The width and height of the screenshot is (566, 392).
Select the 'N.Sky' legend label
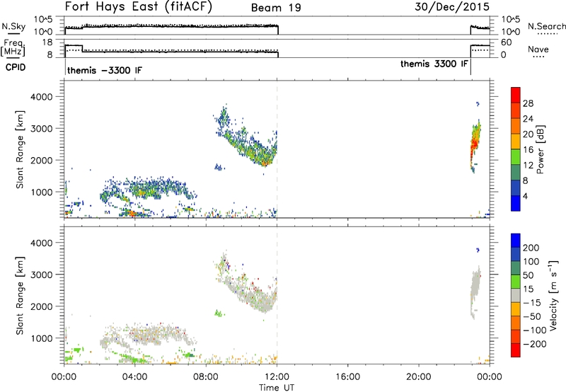pyautogui.click(x=13, y=27)
